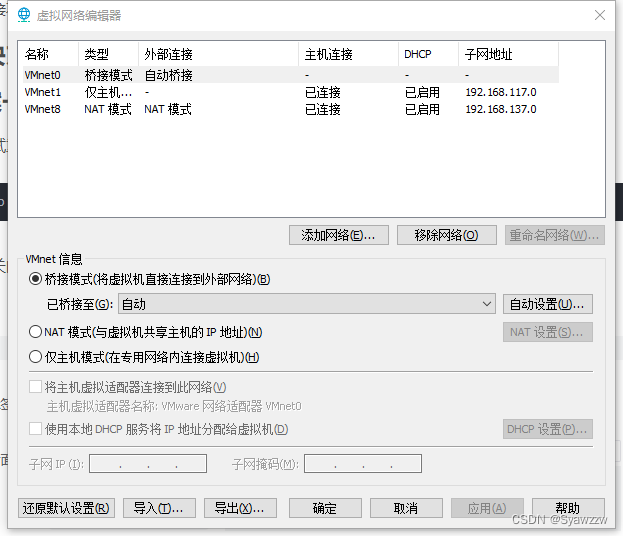Click the 还原默认设置(R) button

pos(66,508)
